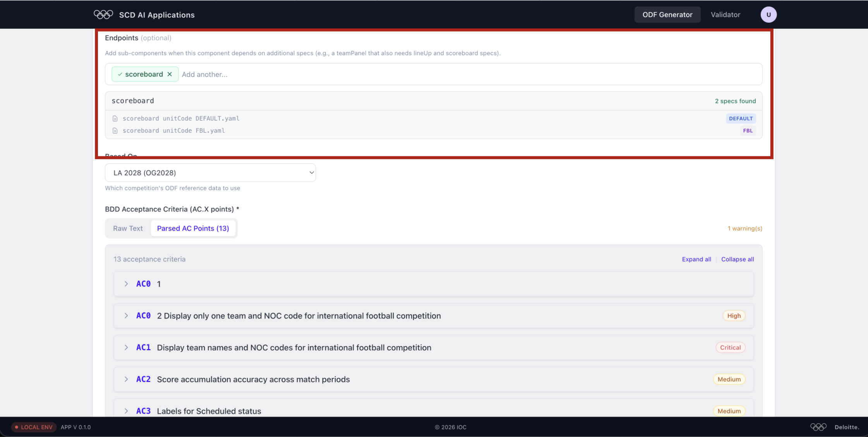
Task: Open the user avatar U menu
Action: click(769, 15)
